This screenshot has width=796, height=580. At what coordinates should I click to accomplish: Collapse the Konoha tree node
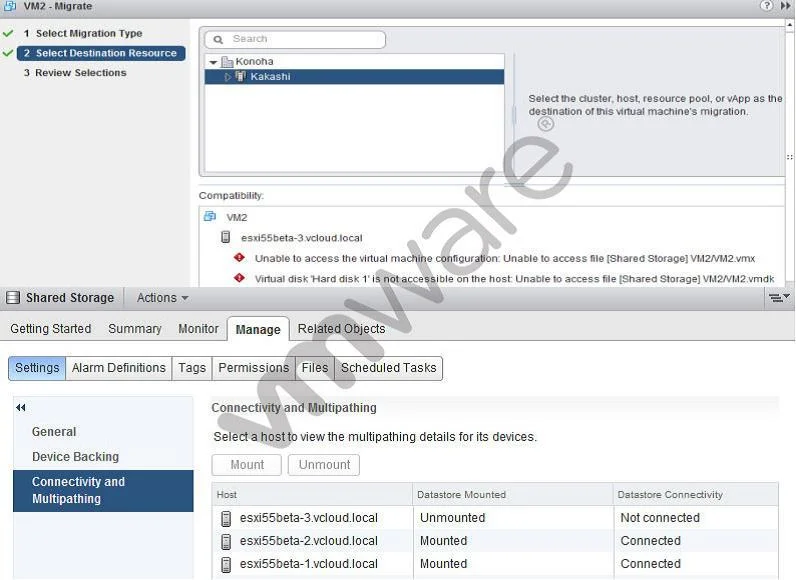click(213, 62)
